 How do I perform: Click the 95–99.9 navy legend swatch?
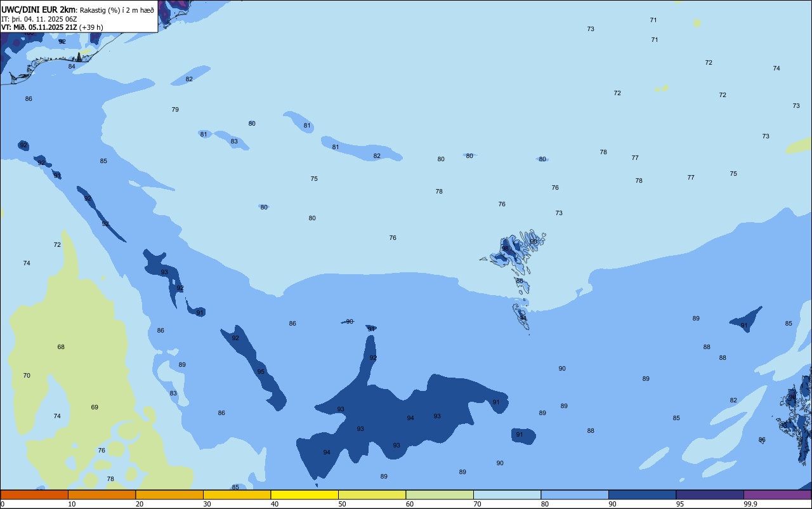[x=710, y=495]
